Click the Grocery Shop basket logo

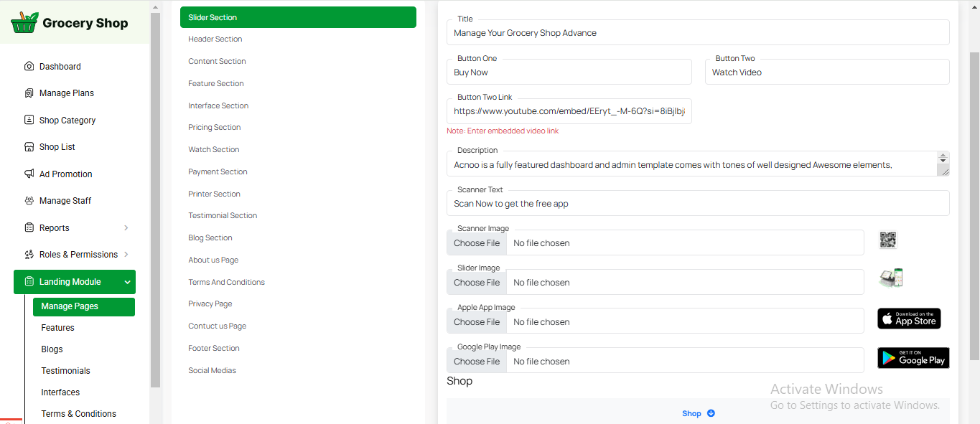[x=24, y=22]
